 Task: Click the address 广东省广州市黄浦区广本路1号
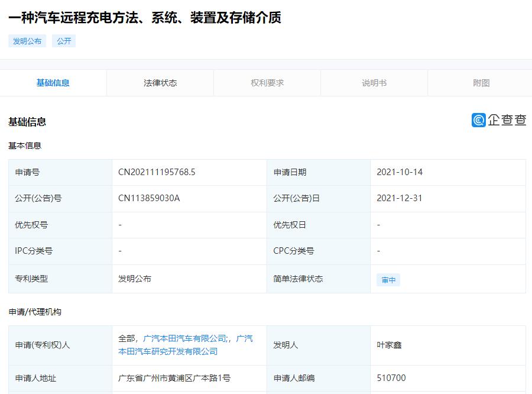tap(174, 378)
